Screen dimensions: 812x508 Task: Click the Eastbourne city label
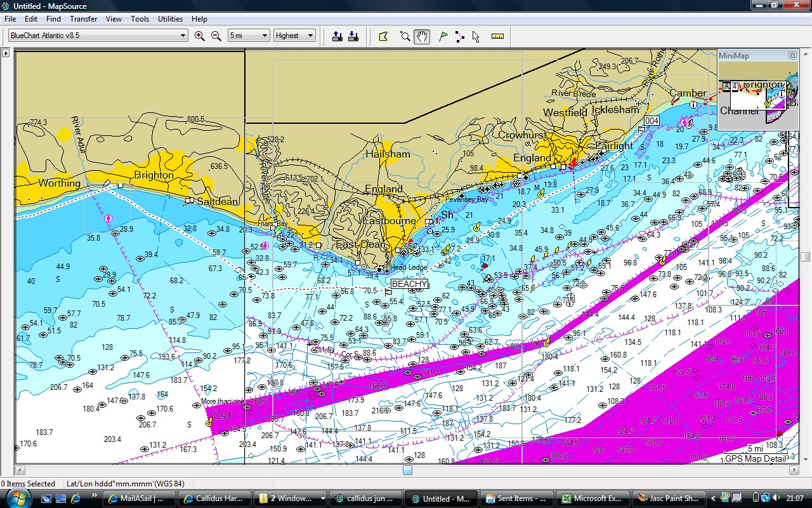(x=389, y=221)
